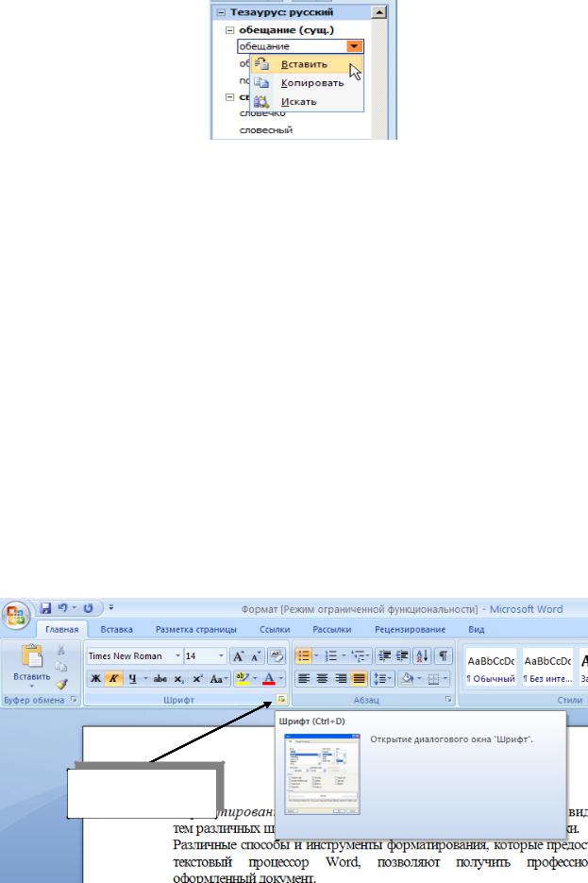
Task: Open the Рецензирование ribbon tab
Action: 411,630
